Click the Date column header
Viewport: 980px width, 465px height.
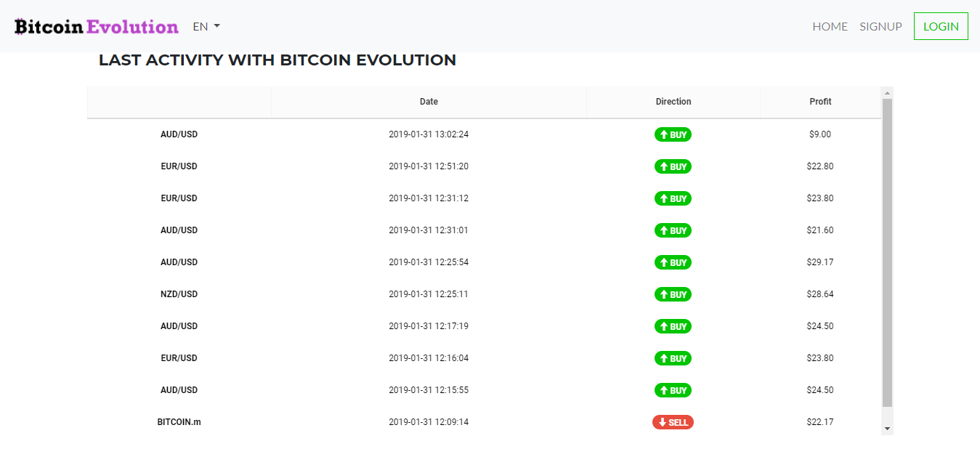coord(429,102)
